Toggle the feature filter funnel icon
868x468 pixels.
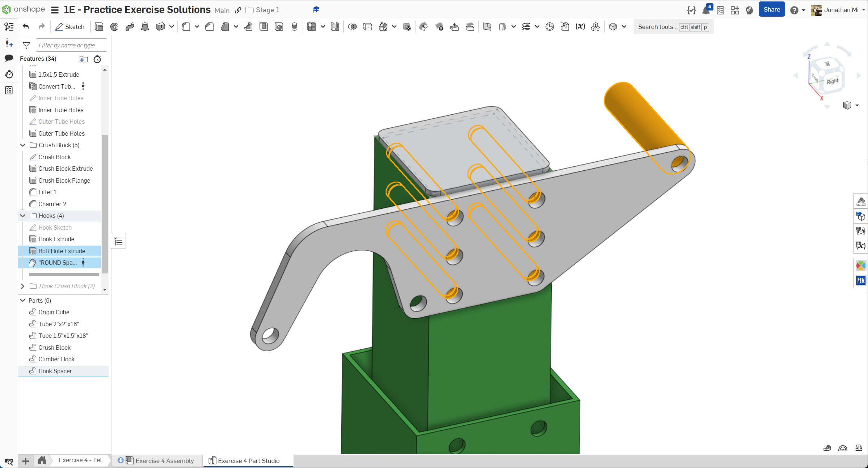click(x=26, y=45)
